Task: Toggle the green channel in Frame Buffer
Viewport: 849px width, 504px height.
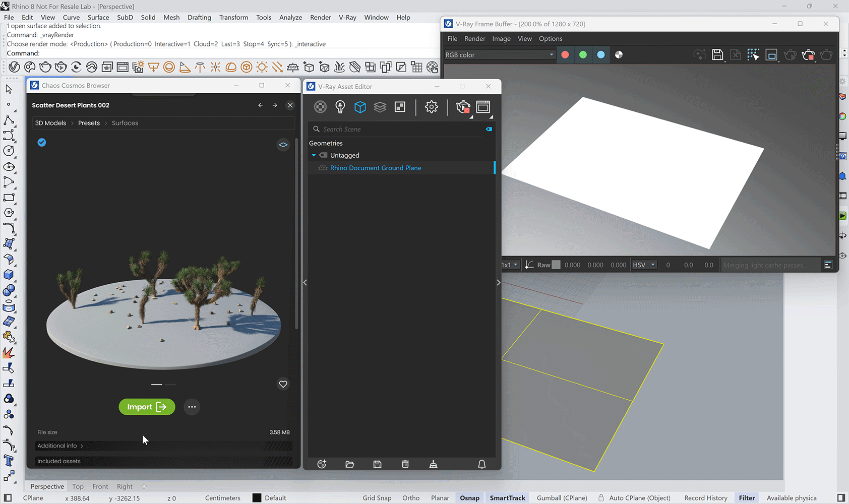Action: pyautogui.click(x=583, y=55)
